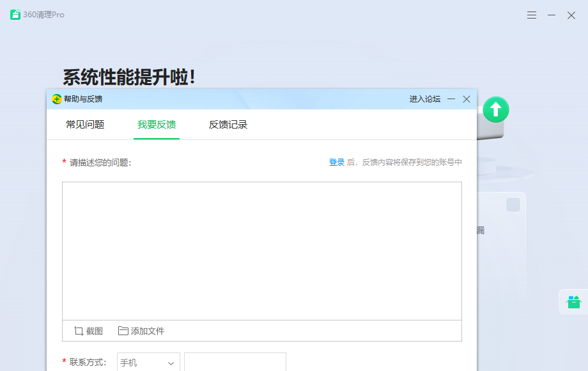Take a screenshot with 截图
588x371 pixels.
pos(88,331)
